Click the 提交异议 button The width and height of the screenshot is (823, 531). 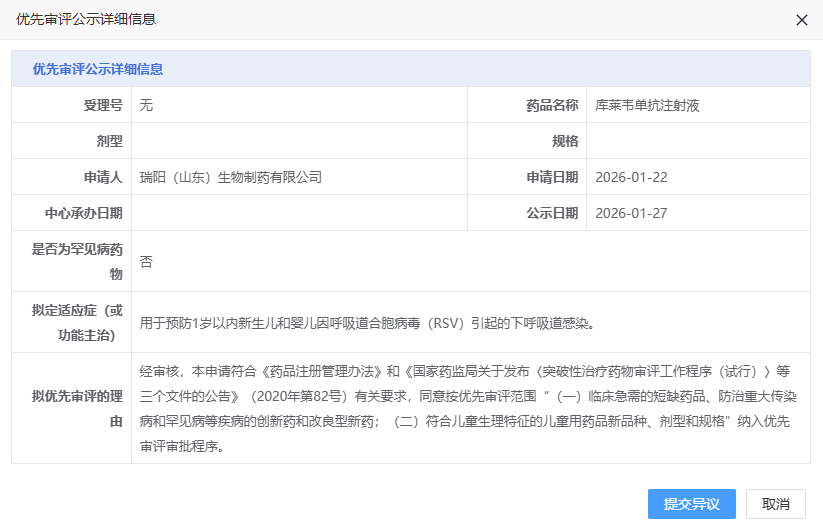pos(691,504)
